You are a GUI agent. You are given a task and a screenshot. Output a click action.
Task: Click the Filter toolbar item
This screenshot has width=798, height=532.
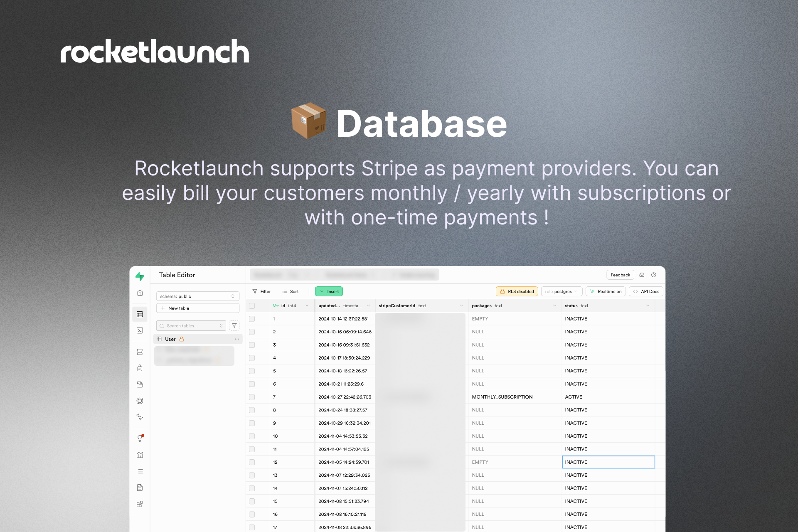click(x=262, y=291)
